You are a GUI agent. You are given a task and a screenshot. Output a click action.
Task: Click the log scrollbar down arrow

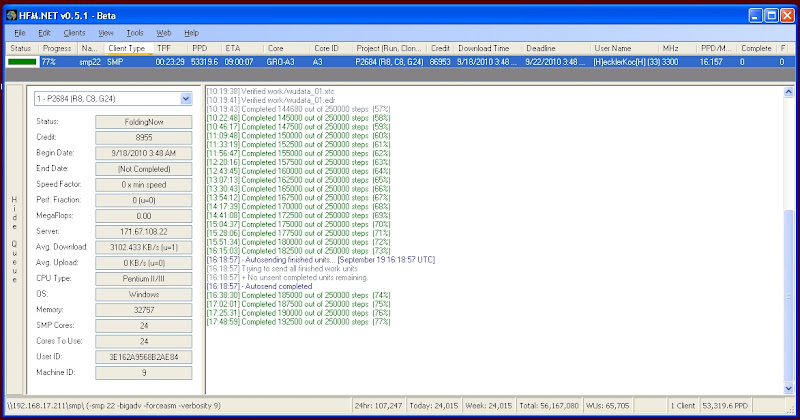[788, 388]
